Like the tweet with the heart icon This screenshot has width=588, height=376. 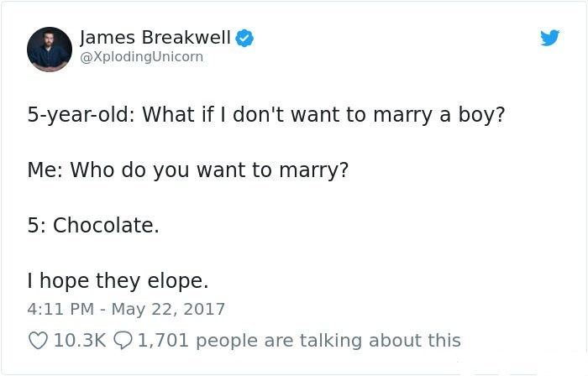tap(39, 341)
